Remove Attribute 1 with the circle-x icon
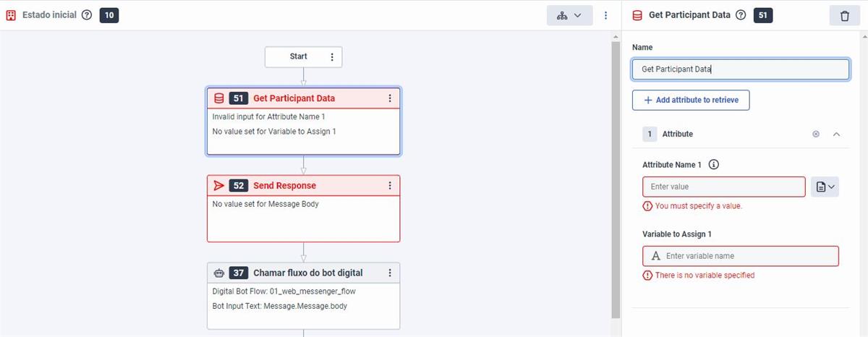Screen dimensions: 868x337 pyautogui.click(x=816, y=134)
